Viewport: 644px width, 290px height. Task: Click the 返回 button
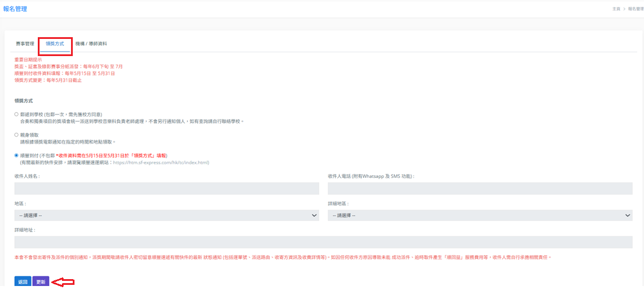22,282
